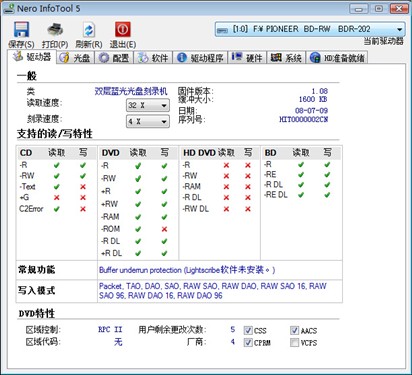Click the drive icon in drive selector
This screenshot has height=375, width=412.
[222, 30]
